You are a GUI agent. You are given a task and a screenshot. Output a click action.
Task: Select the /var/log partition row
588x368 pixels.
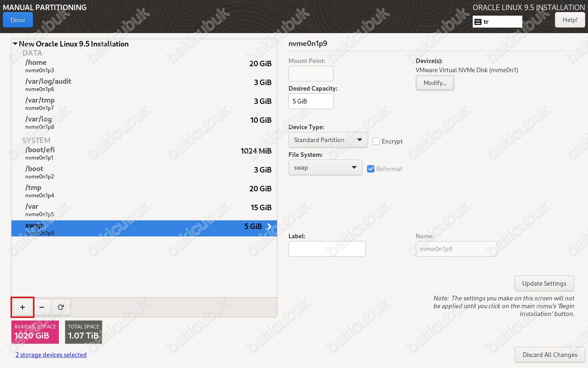144,122
